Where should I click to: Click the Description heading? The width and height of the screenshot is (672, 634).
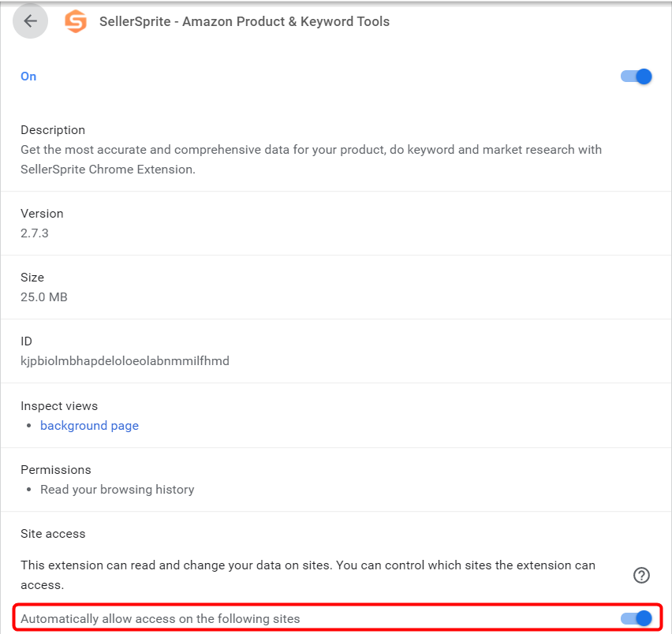[53, 130]
